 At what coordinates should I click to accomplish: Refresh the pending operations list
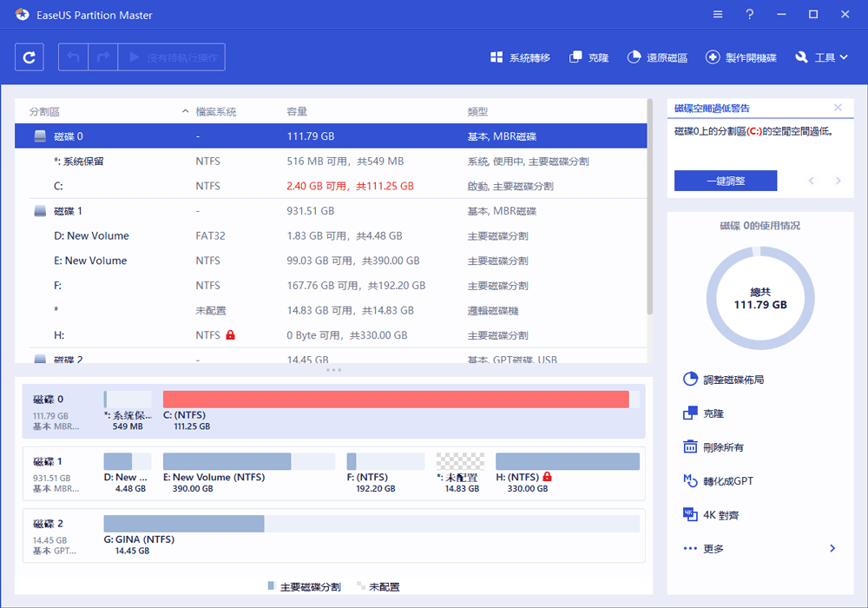[29, 56]
